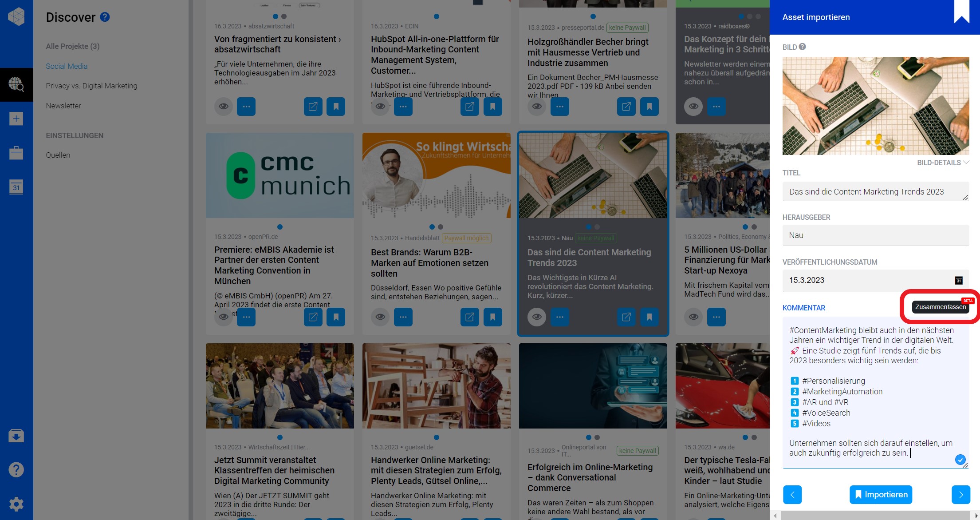Screen dimensions: 980x520
Task: Go to next asset with right arrow
Action: click(961, 495)
